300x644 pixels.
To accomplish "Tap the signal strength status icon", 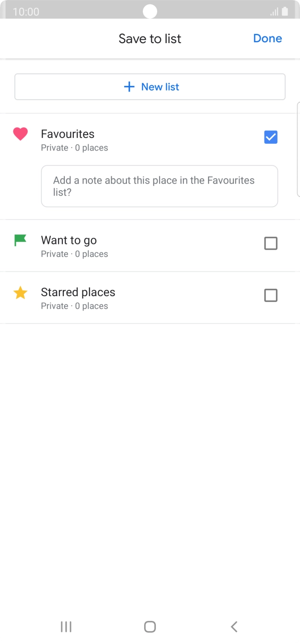I will pyautogui.click(x=274, y=11).
